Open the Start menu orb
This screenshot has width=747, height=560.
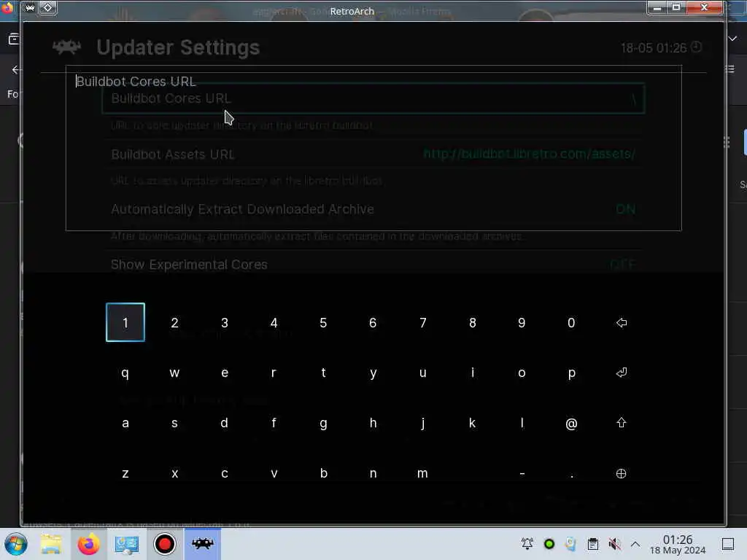pyautogui.click(x=16, y=544)
